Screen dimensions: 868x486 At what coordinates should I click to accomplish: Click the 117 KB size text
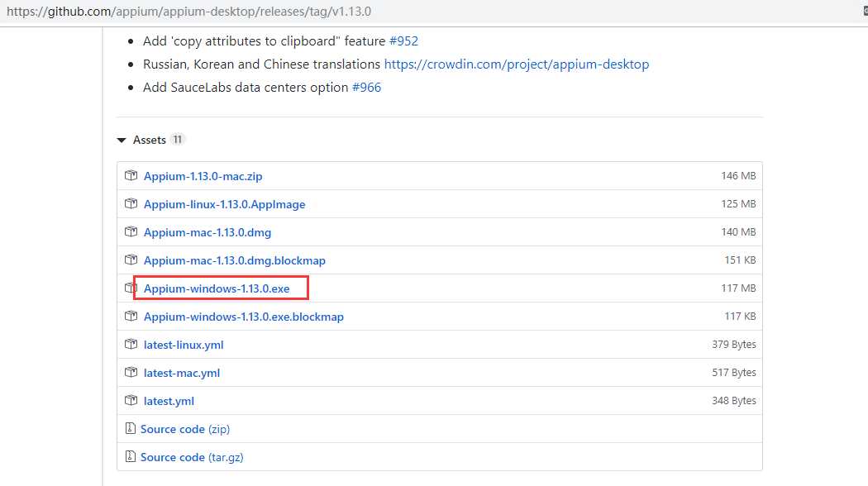(740, 316)
